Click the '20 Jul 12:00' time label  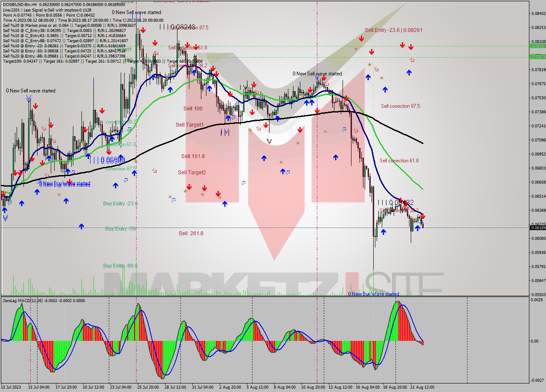(x=93, y=387)
